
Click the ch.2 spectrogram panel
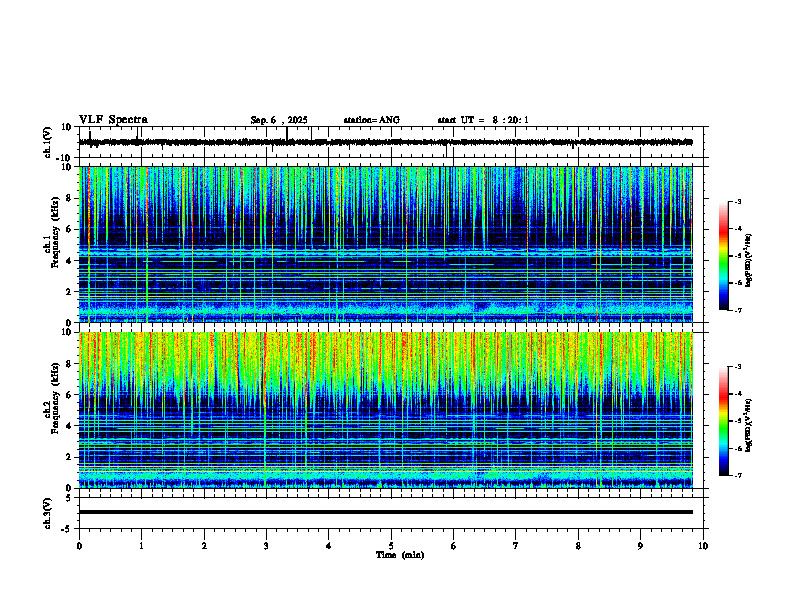386,410
